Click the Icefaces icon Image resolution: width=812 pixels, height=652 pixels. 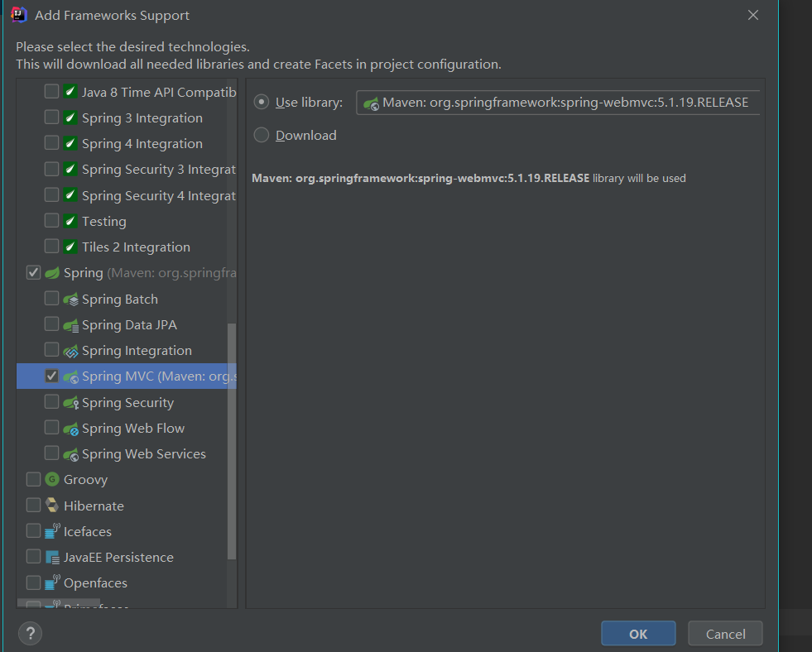tap(52, 530)
